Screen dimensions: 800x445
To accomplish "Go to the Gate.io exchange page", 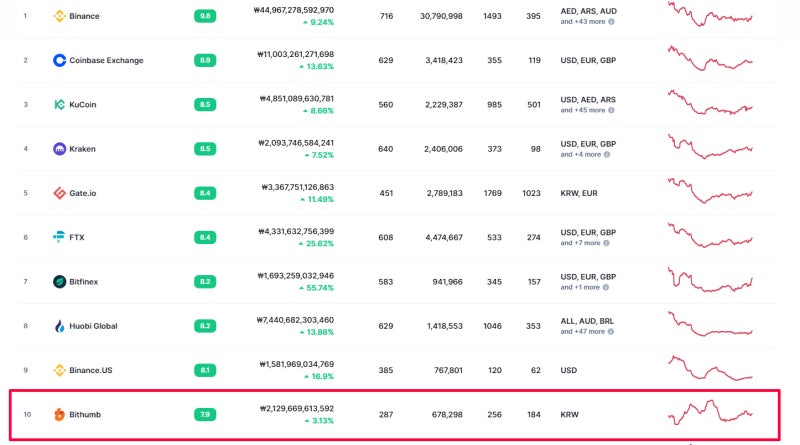I will (x=83, y=193).
